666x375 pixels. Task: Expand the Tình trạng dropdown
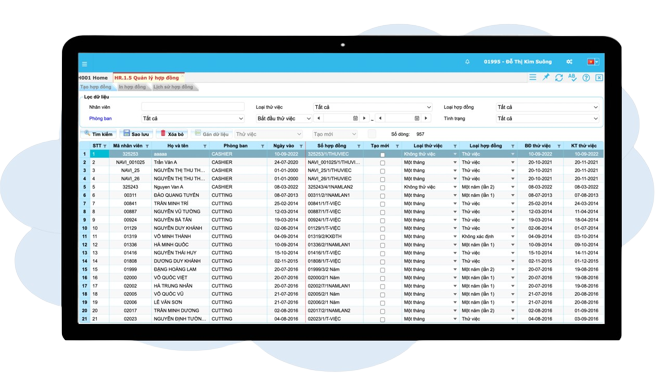pyautogui.click(x=547, y=118)
